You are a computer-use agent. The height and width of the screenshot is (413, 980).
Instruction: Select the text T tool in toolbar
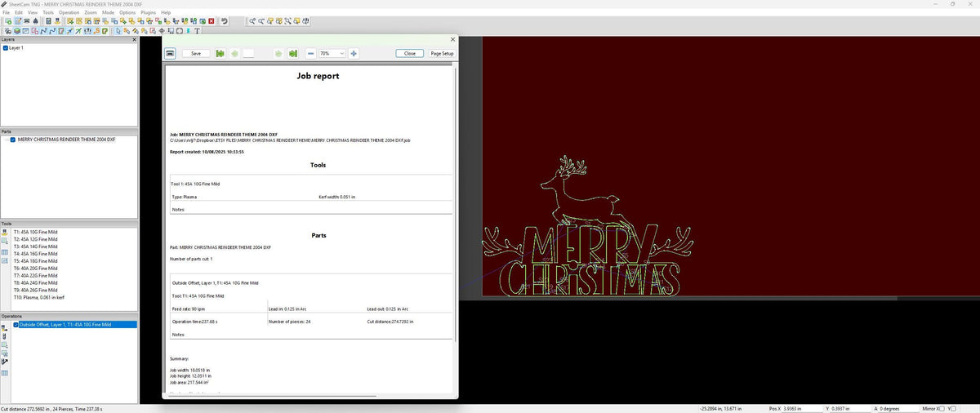click(x=197, y=31)
